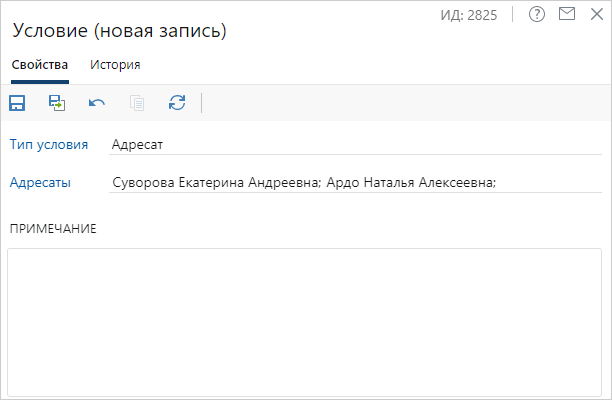Select addressee Ардо Наталья Алексеевна
Image resolution: width=612 pixels, height=400 pixels.
point(410,182)
